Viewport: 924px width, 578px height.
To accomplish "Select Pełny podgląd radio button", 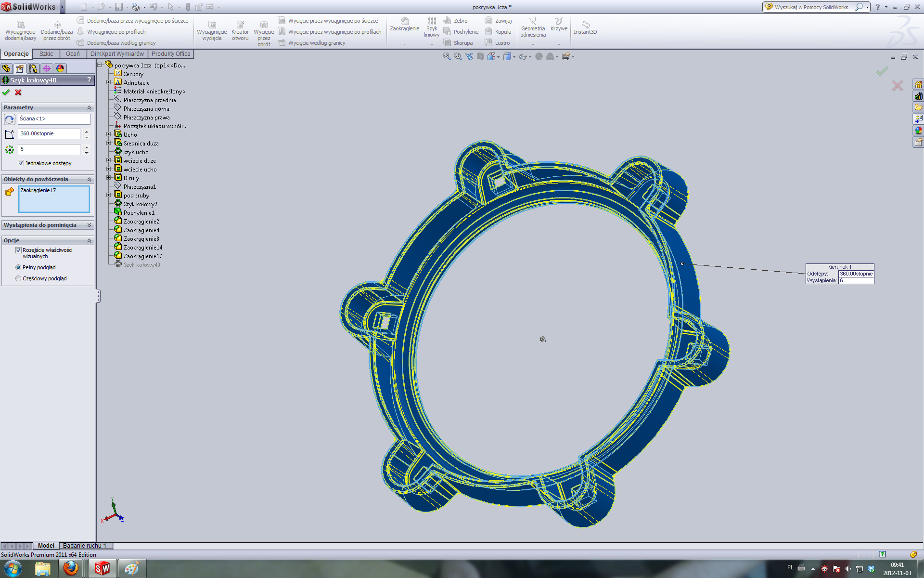I will (x=18, y=267).
